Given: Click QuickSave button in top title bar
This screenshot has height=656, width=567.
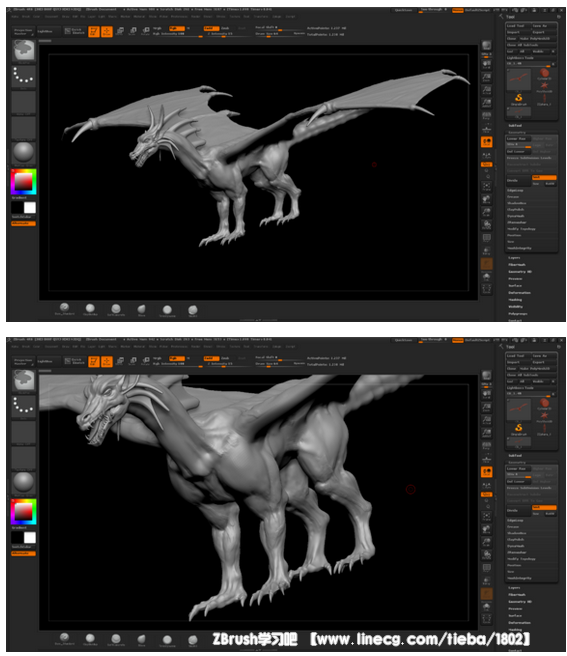Looking at the screenshot, I should (403, 10).
